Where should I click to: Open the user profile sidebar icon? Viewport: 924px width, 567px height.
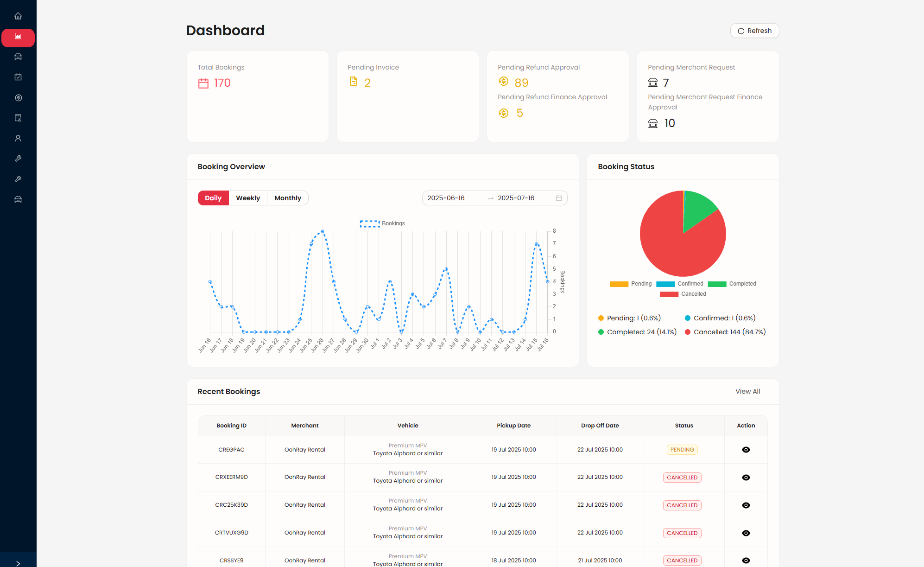pos(18,138)
